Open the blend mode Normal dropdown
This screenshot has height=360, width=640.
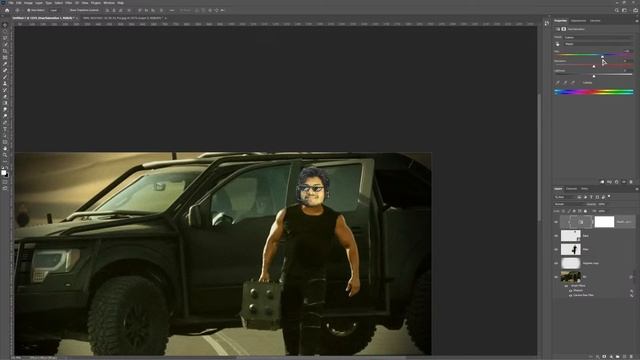click(569, 204)
